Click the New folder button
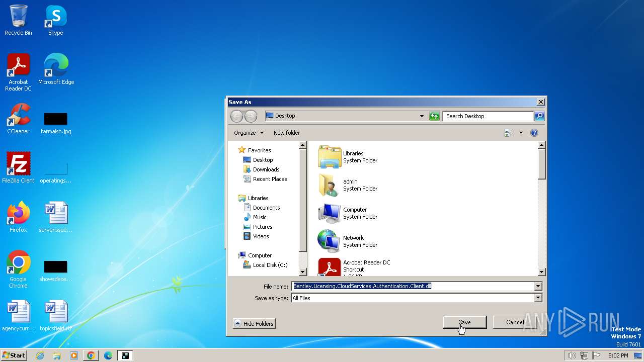 coord(287,133)
